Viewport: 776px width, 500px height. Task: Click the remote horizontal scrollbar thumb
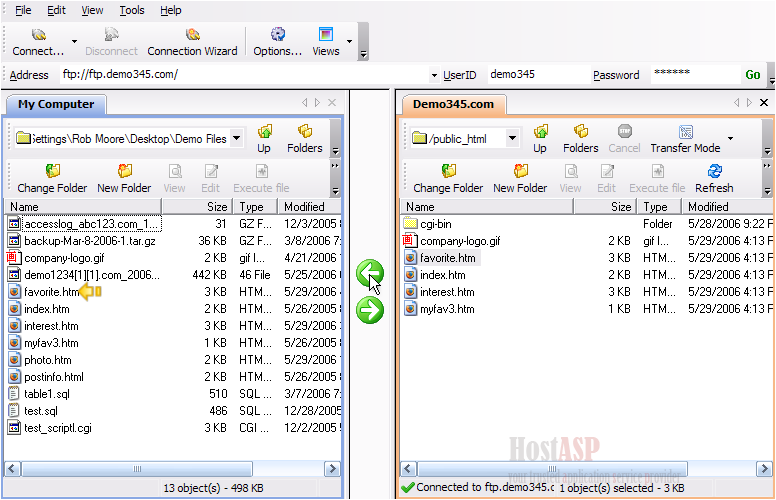(x=552, y=468)
